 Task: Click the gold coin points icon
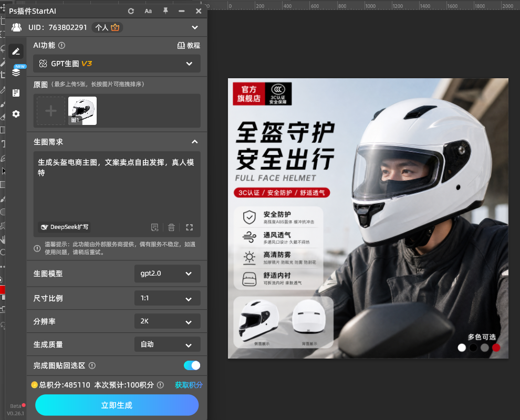[x=35, y=385]
